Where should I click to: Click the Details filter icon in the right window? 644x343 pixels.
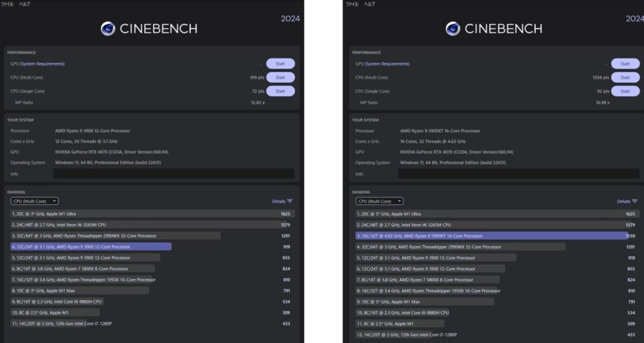(635, 201)
